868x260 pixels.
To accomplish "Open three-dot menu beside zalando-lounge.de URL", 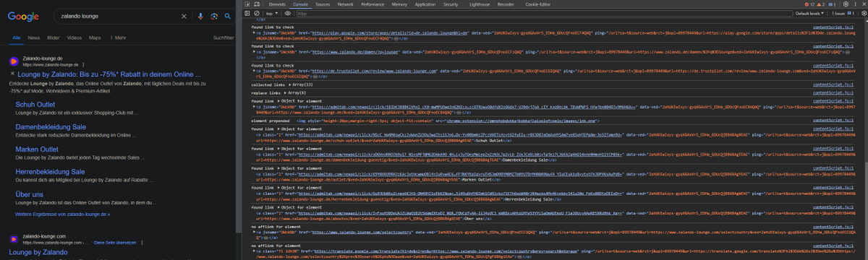I will tap(82, 65).
